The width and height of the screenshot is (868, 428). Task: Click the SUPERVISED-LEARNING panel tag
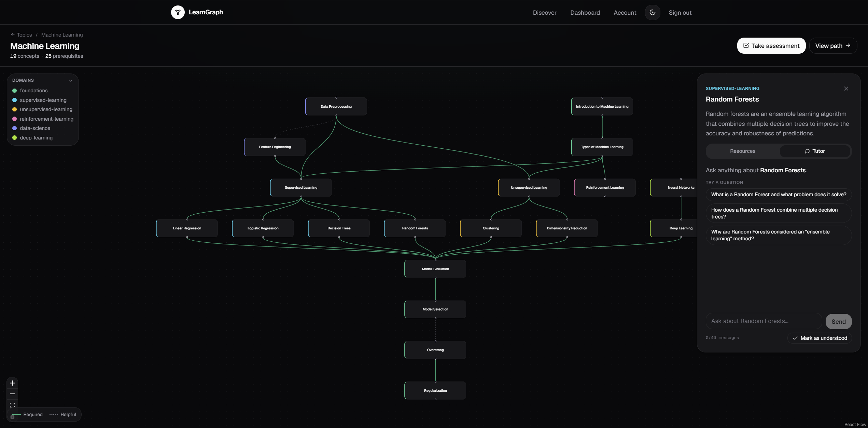(x=732, y=89)
